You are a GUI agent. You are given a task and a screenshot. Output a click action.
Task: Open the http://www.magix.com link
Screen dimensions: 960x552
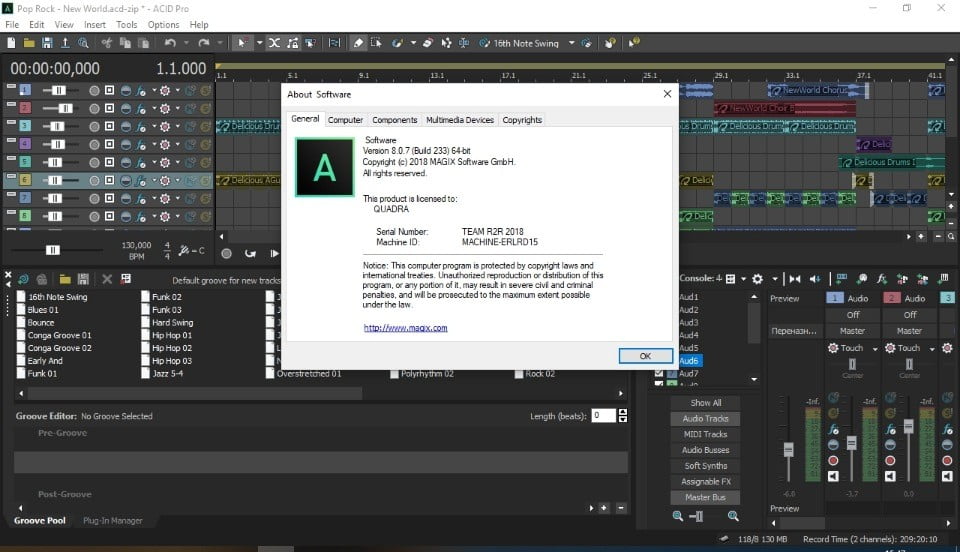405,328
